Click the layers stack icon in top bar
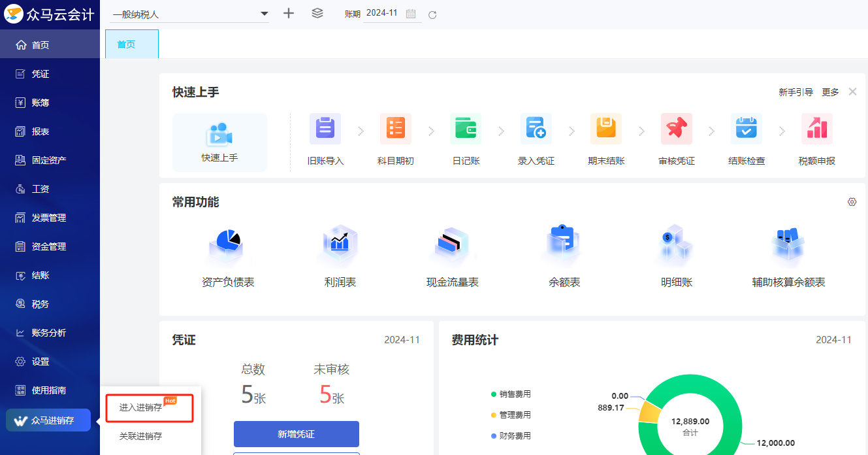The image size is (868, 455). coord(317,13)
